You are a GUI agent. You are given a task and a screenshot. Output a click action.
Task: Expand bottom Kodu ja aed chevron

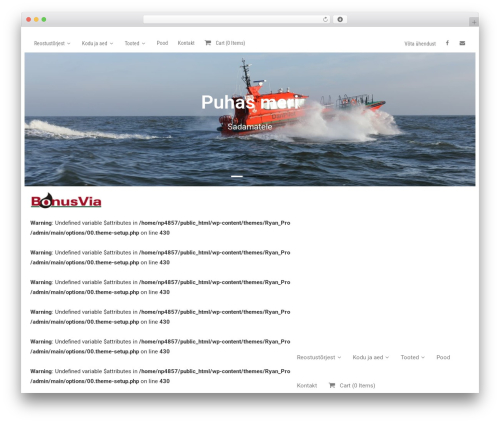387,357
